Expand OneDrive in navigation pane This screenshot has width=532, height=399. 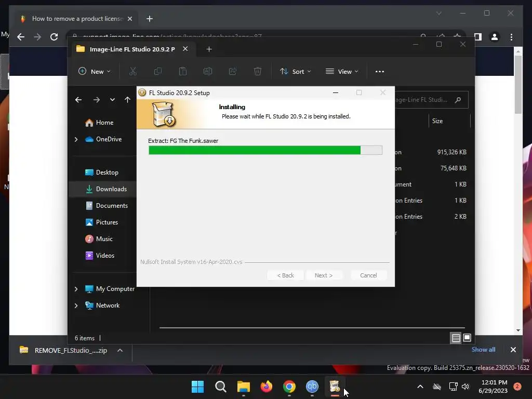[76, 139]
